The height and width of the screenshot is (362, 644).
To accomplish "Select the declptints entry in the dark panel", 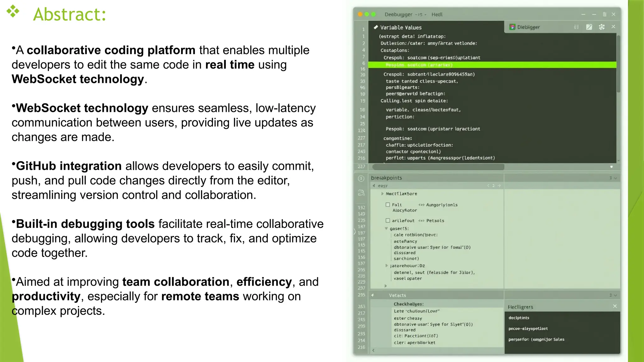I will [x=519, y=318].
